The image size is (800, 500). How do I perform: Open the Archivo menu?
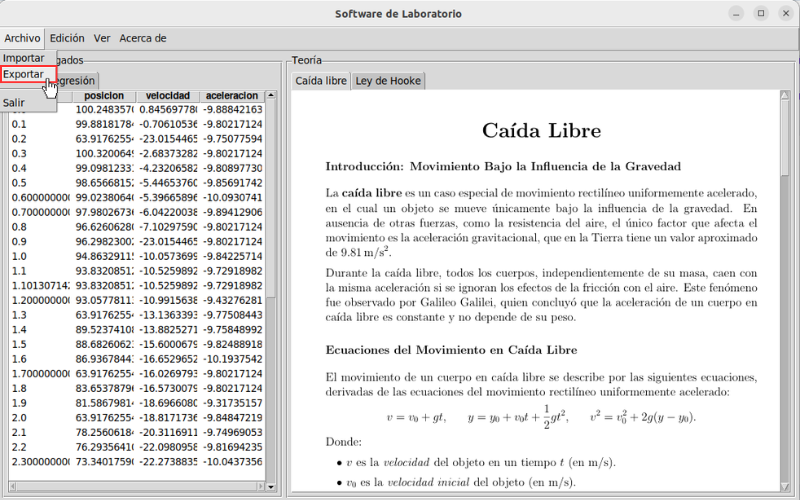[22, 38]
